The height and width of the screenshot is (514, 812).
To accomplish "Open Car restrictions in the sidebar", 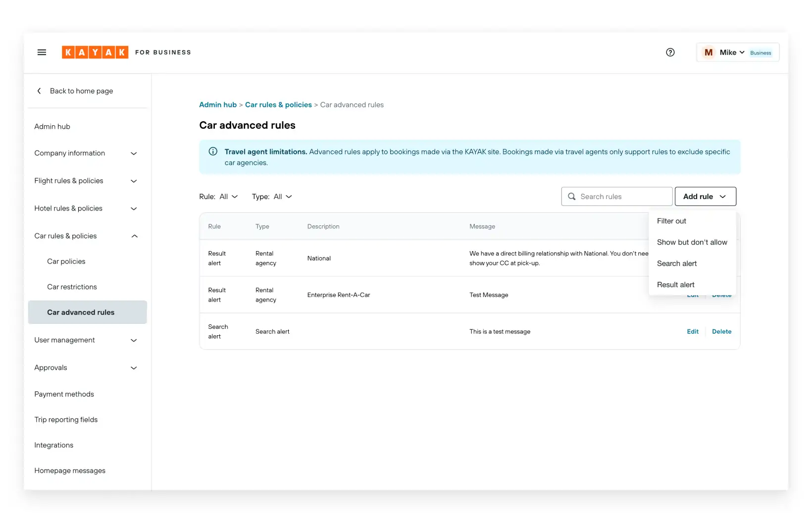I will pos(72,287).
